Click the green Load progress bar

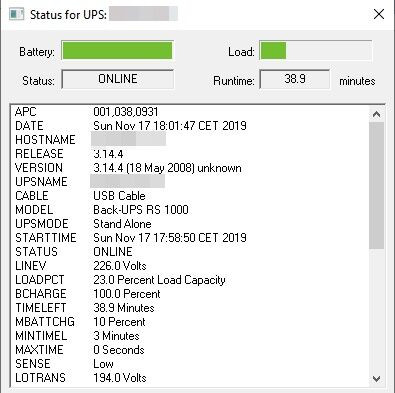316,51
